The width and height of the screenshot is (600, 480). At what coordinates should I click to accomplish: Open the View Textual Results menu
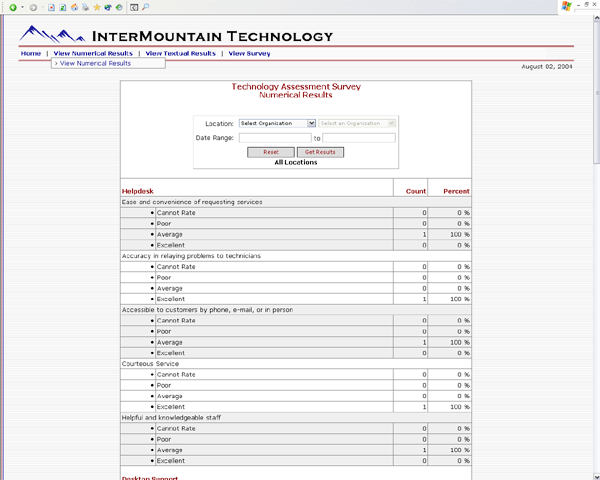coord(181,54)
